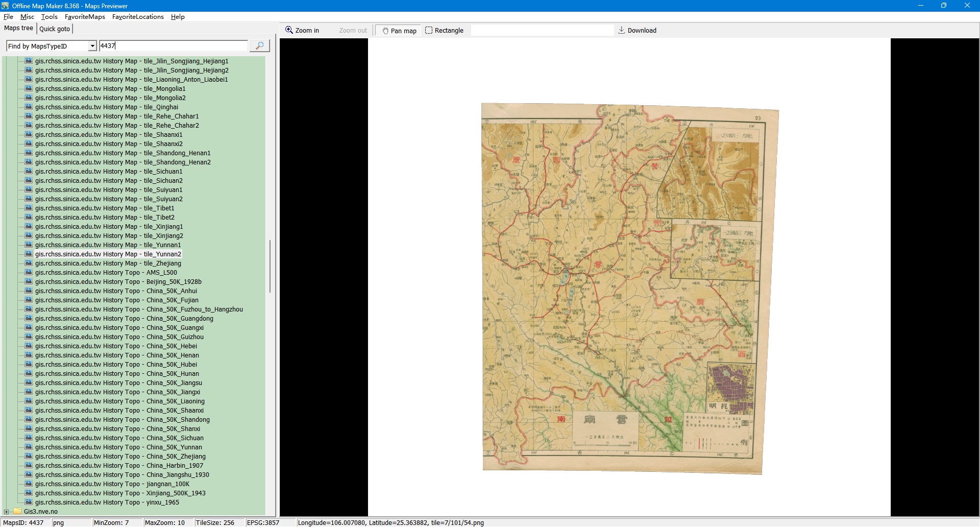Open the Tools menu
The height and width of the screenshot is (527, 980).
tap(49, 17)
